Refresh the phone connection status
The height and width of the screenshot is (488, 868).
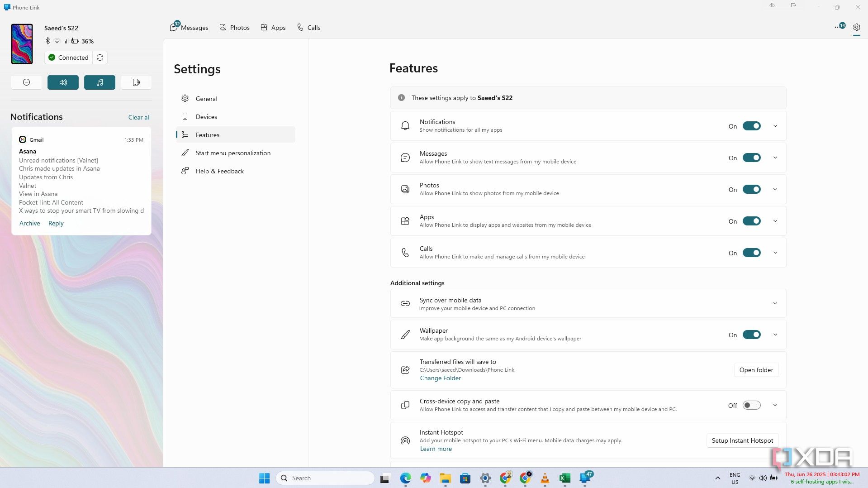point(100,57)
